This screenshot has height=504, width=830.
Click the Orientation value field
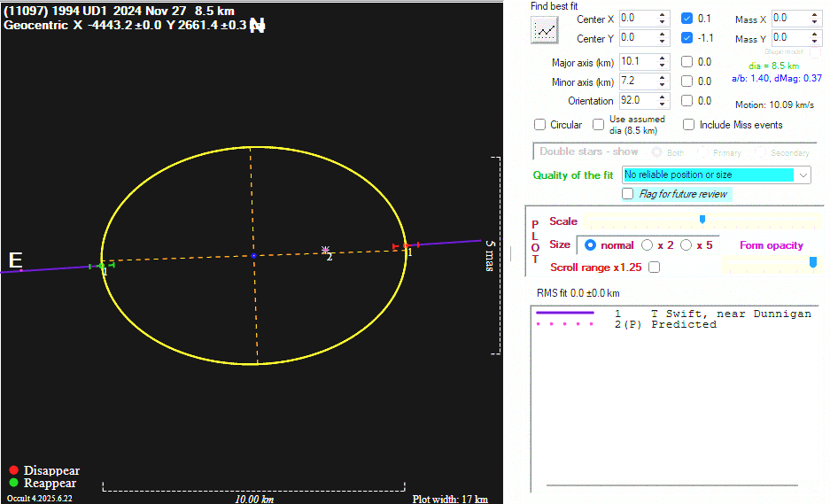coord(638,101)
